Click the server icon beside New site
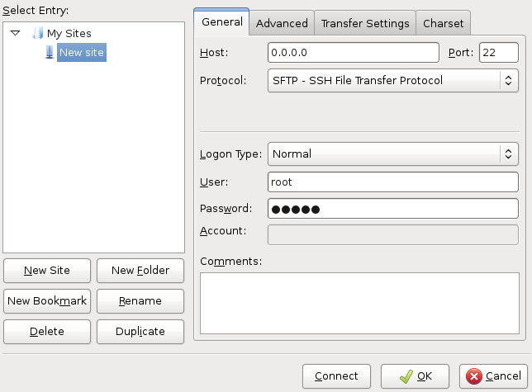The image size is (532, 392). click(x=50, y=52)
